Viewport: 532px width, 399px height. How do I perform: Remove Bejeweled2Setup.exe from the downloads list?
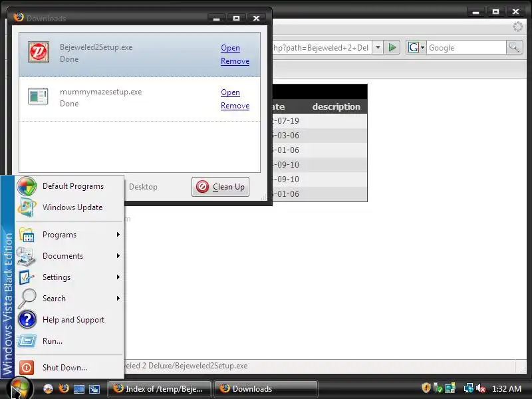235,61
